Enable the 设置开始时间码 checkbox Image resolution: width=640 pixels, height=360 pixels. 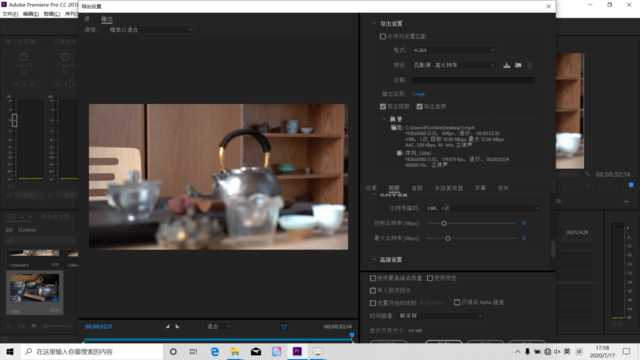coord(373,303)
